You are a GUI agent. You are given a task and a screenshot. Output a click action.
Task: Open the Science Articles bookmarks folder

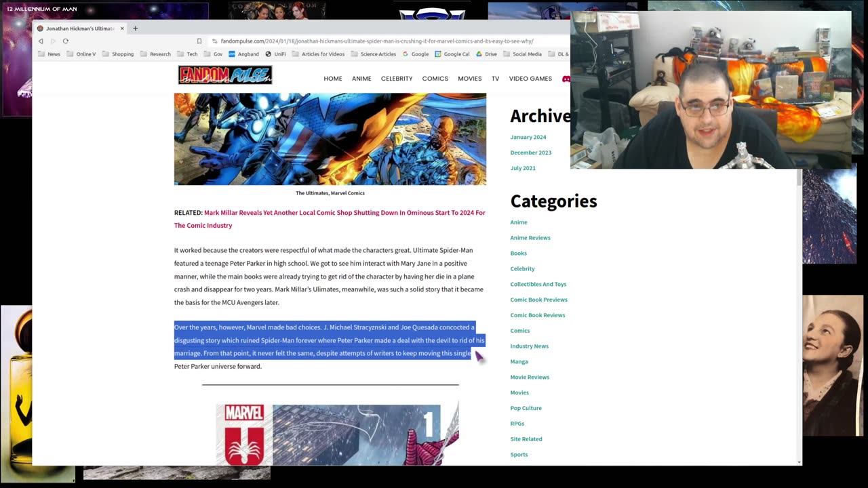click(x=373, y=54)
